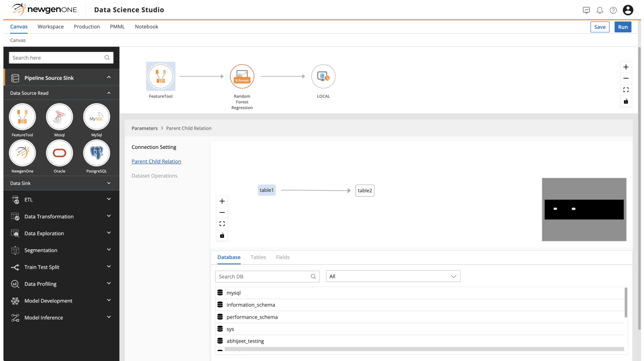Click the Random Forest Regression node

click(242, 77)
